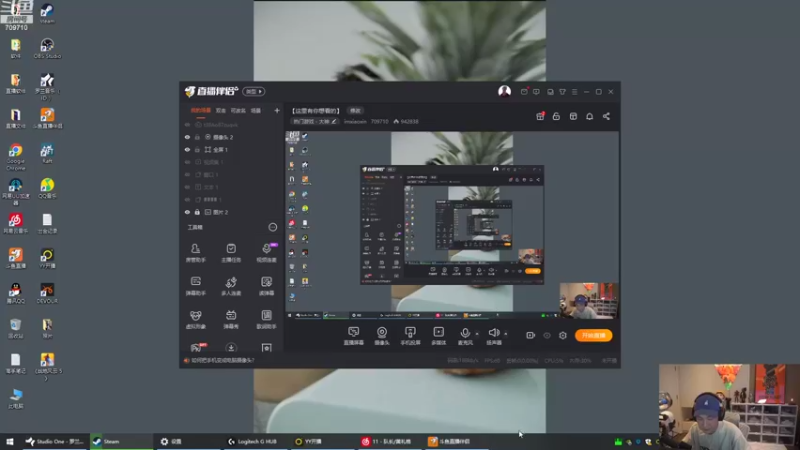Viewport: 800px width, 450px height.
Task: Open the gift box icon with red dot
Action: pyautogui.click(x=540, y=116)
